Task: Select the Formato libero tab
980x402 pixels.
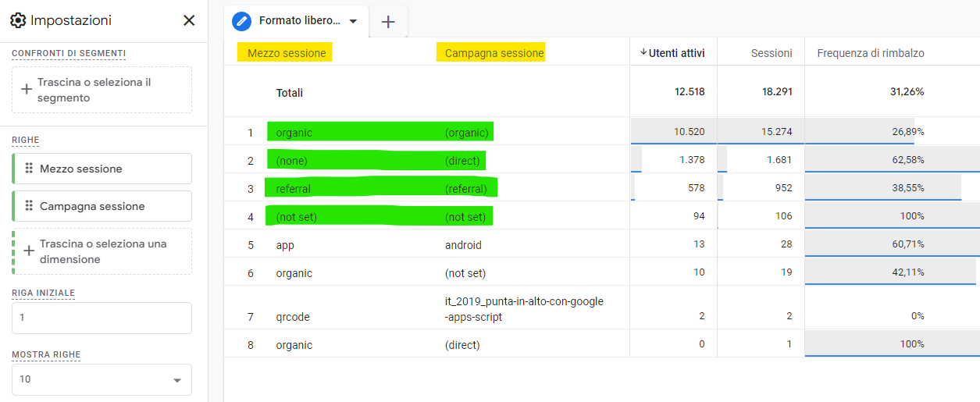Action: (301, 22)
